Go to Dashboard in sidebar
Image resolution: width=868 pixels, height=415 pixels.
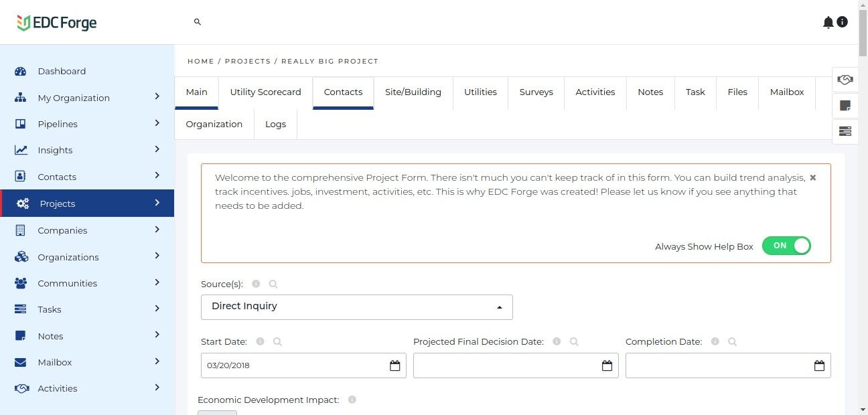tap(62, 72)
